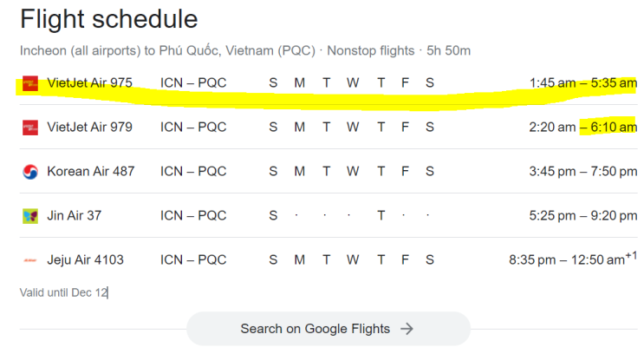
Task: Select the Korean Air 487 flight name
Action: (91, 172)
